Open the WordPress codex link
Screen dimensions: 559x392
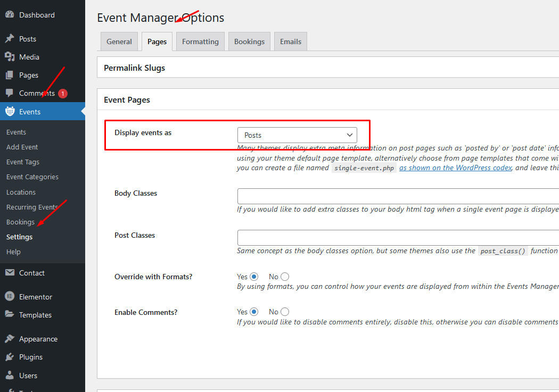click(x=456, y=168)
